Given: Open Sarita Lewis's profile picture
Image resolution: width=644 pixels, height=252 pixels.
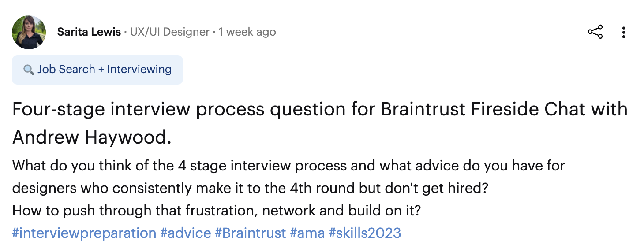Looking at the screenshot, I should (x=29, y=32).
